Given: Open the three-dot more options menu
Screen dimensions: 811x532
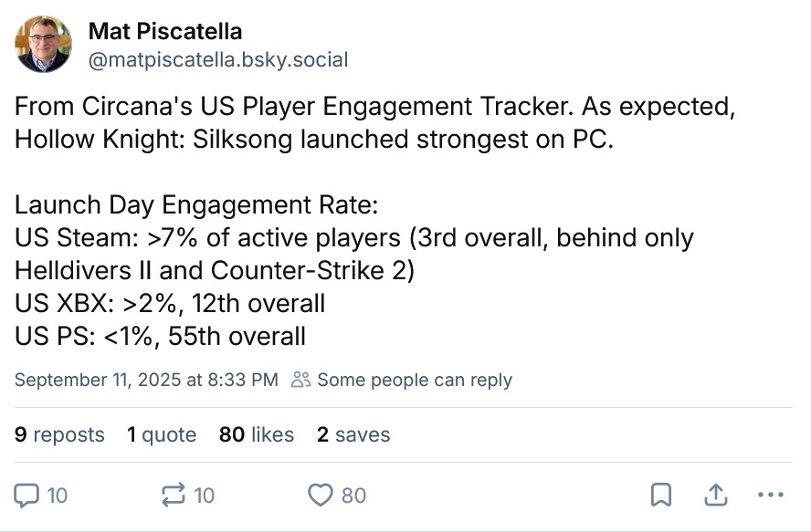Looking at the screenshot, I should pos(772,495).
